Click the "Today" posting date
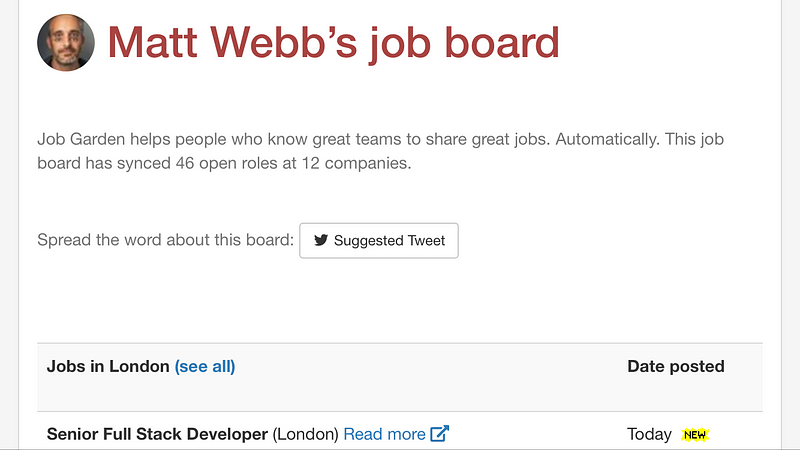Viewport: 800px width, 450px height. tap(649, 434)
